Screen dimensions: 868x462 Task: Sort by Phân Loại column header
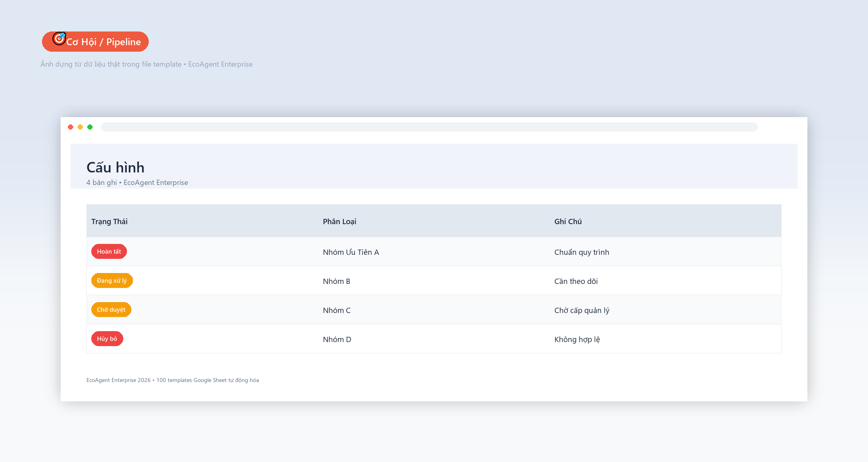[339, 221]
